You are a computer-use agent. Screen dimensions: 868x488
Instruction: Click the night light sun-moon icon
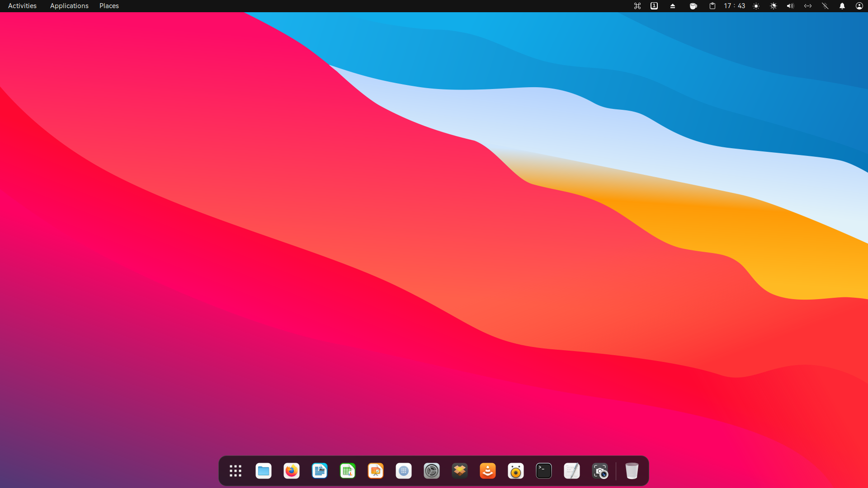pyautogui.click(x=774, y=6)
